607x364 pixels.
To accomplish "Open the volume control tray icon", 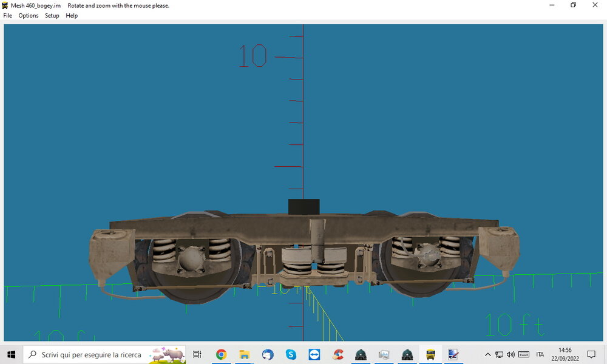I will tap(510, 354).
